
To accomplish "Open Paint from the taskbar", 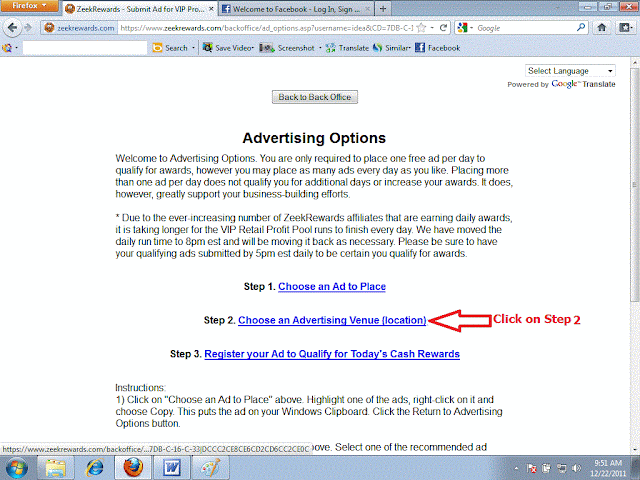I will [x=211, y=468].
